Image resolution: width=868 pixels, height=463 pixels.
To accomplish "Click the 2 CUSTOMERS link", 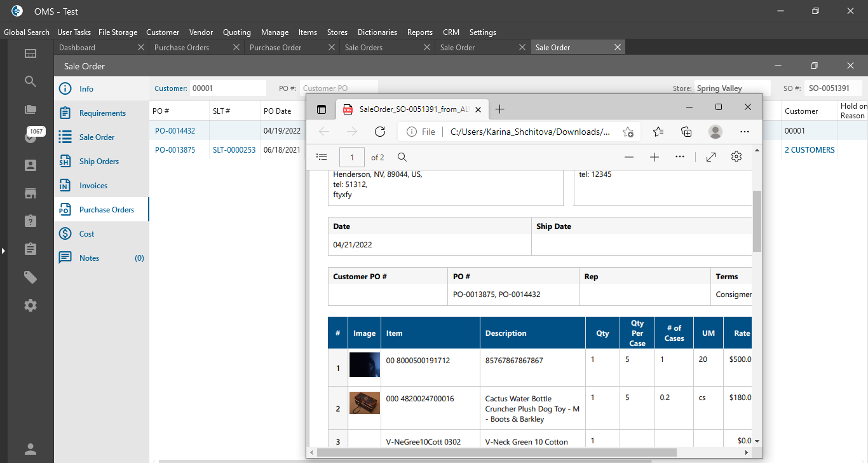I will point(809,150).
